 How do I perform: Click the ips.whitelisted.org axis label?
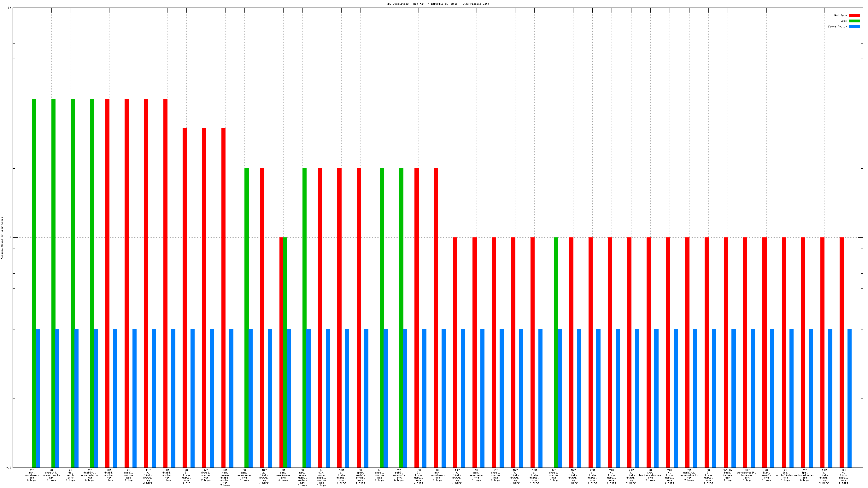coord(785,475)
